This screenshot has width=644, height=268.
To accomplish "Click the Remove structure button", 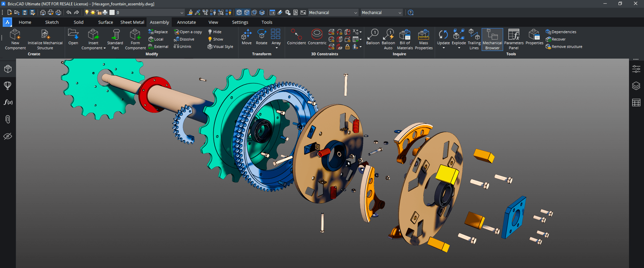I will (x=564, y=47).
